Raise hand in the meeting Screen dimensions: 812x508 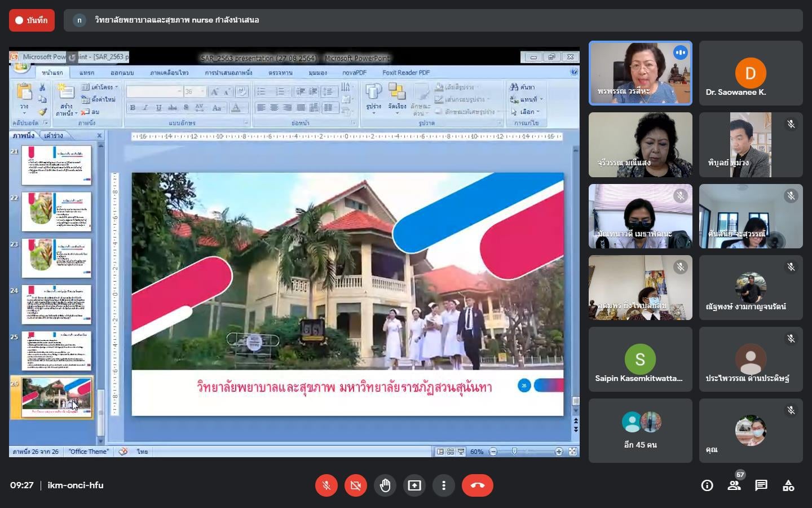385,485
